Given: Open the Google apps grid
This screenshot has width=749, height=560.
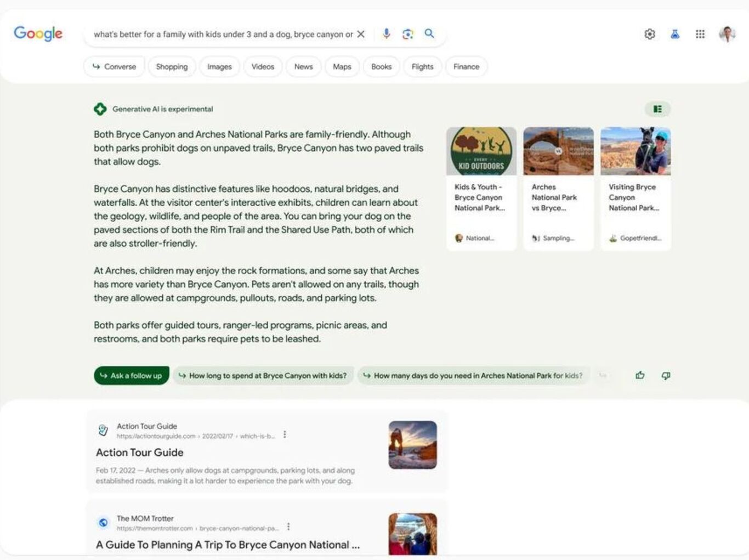Looking at the screenshot, I should tap(700, 34).
